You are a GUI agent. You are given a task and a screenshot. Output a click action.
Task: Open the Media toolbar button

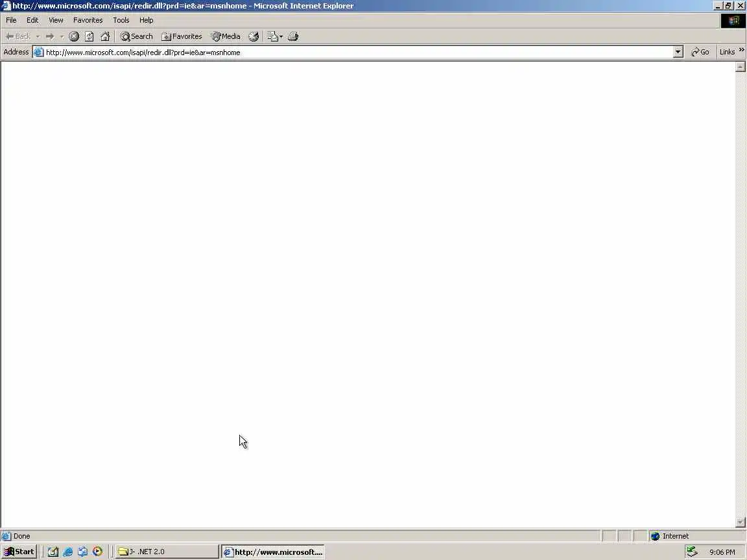(x=226, y=36)
